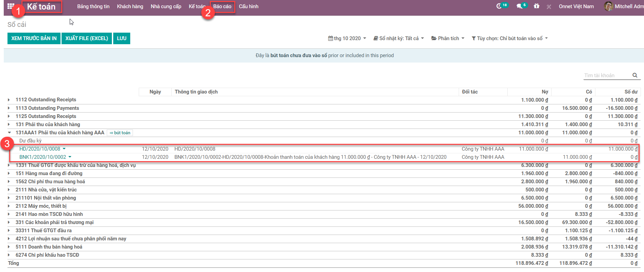The width and height of the screenshot is (644, 272).
Task: Click the XEM TRƯỚC BẢN IN button
Action: (34, 38)
